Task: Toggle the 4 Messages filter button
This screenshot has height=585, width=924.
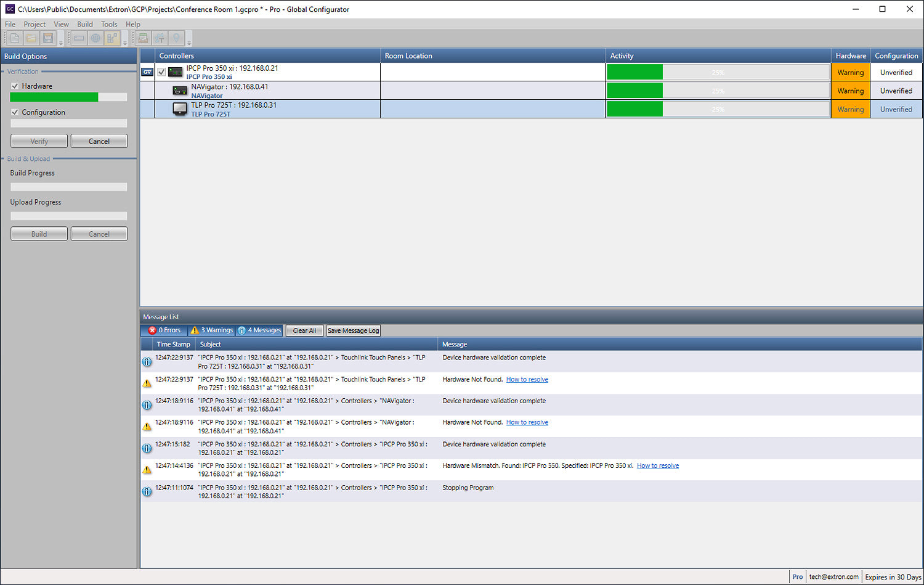Action: click(x=259, y=330)
